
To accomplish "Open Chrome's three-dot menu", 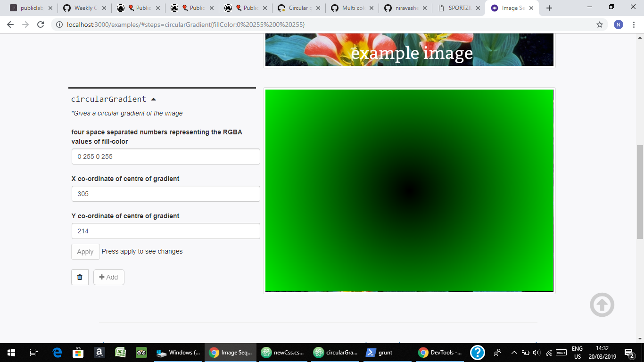I will pyautogui.click(x=634, y=24).
